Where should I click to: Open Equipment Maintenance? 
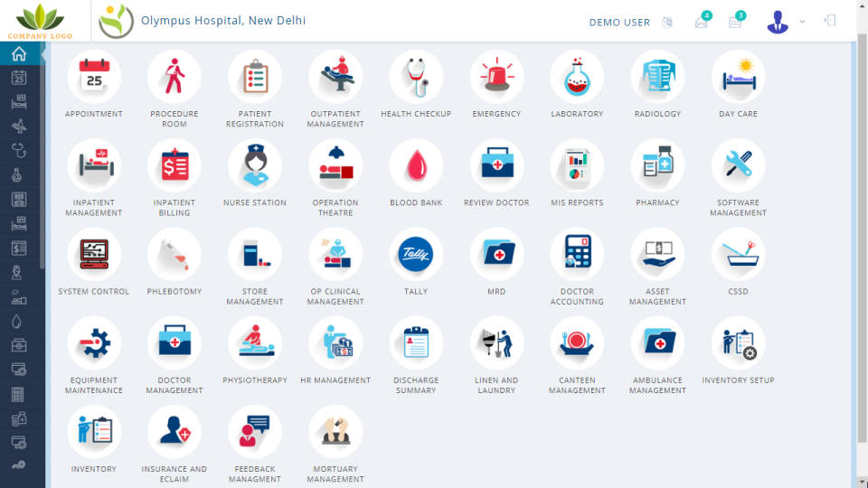coord(93,343)
